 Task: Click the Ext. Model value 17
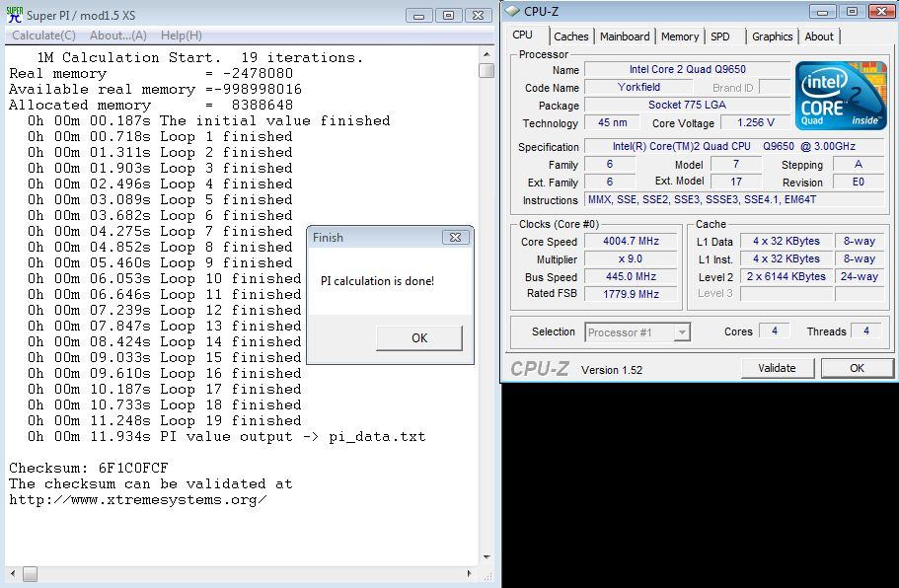point(736,182)
